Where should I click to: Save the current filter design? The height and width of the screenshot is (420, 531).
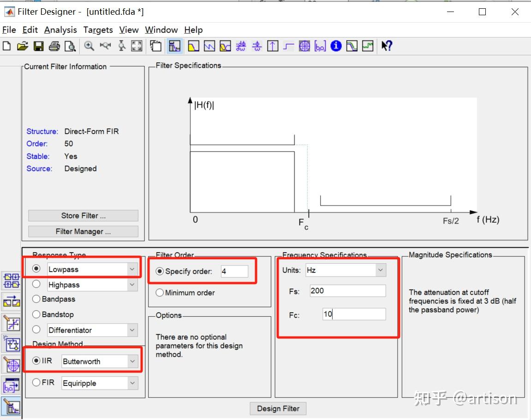click(x=38, y=46)
